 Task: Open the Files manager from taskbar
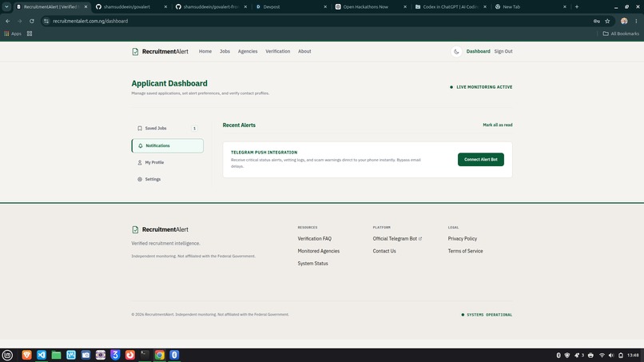tap(56, 355)
